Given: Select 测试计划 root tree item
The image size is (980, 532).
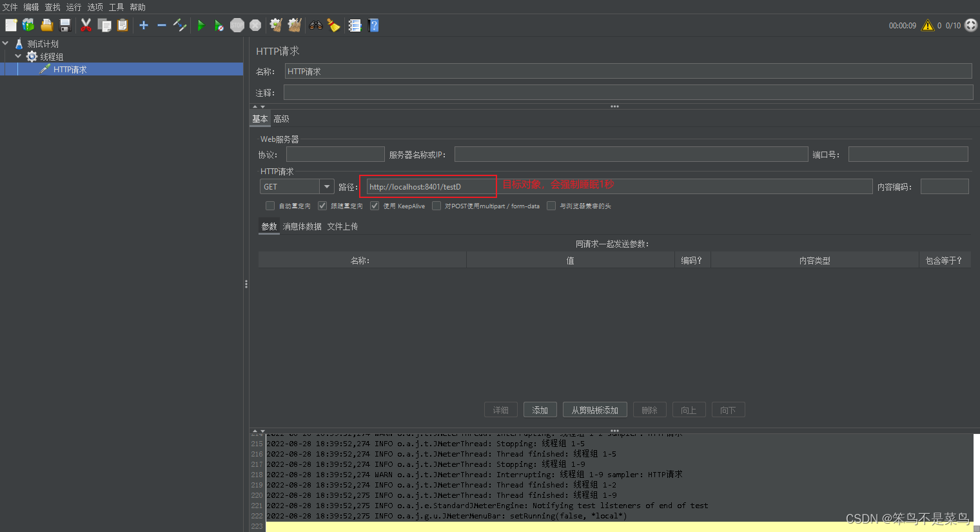Looking at the screenshot, I should pyautogui.click(x=43, y=44).
